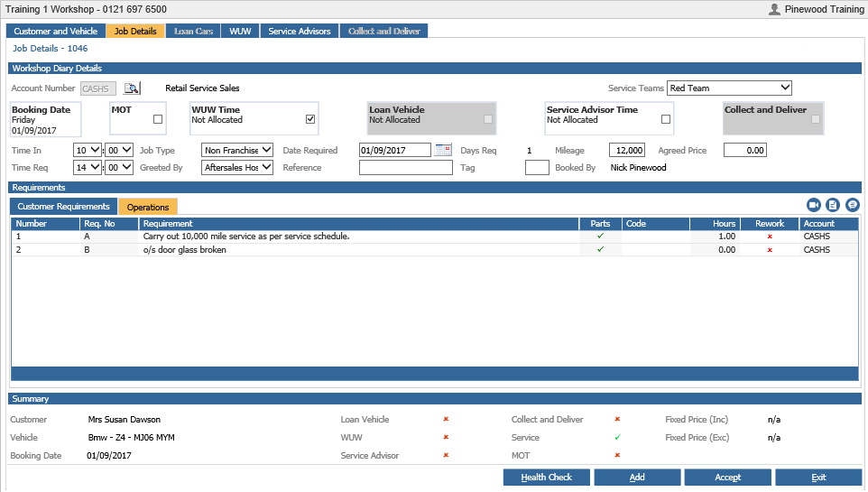Untick the WUW Time checkbox

click(310, 119)
